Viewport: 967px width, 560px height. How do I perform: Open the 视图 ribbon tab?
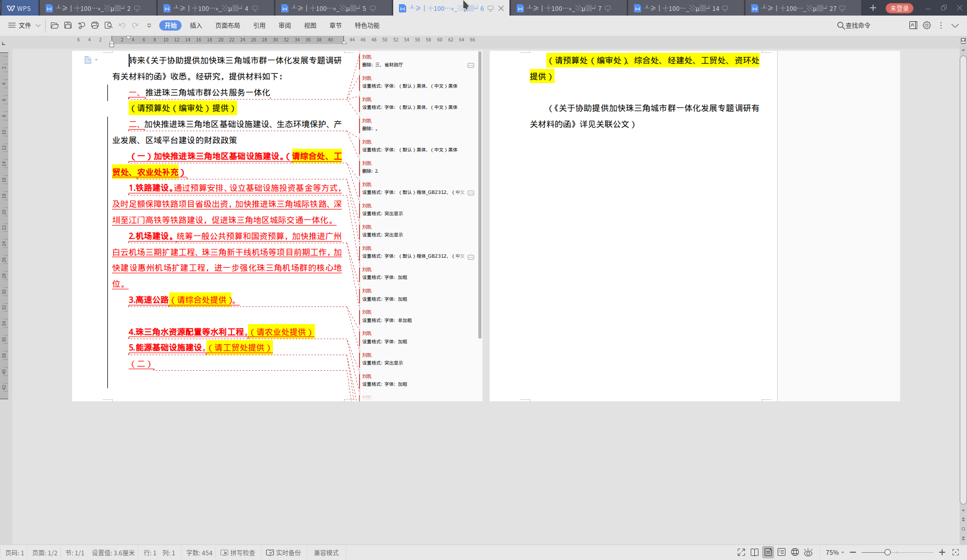pyautogui.click(x=310, y=25)
